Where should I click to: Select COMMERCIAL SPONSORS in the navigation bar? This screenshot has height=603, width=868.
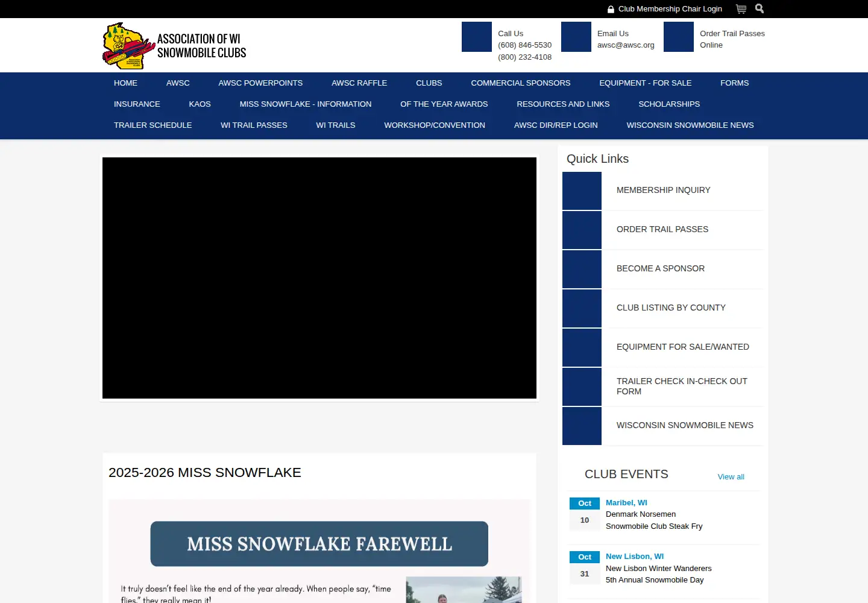pos(521,83)
